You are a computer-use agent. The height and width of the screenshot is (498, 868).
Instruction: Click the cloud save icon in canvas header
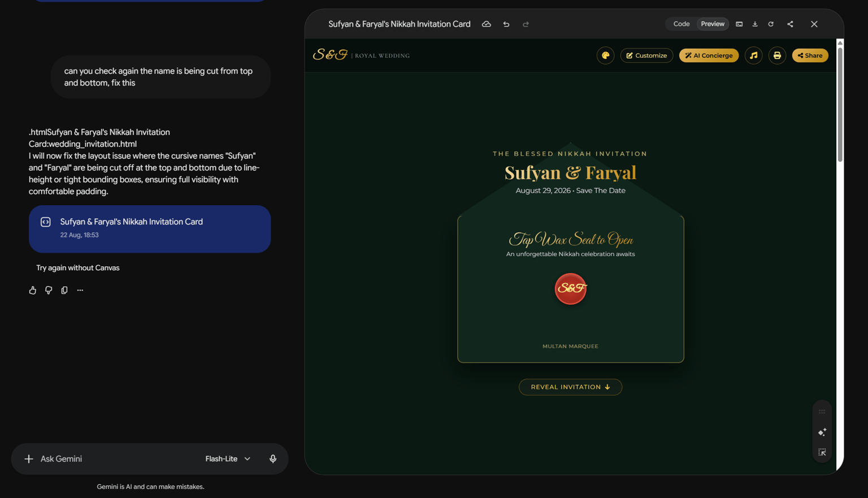(x=486, y=24)
